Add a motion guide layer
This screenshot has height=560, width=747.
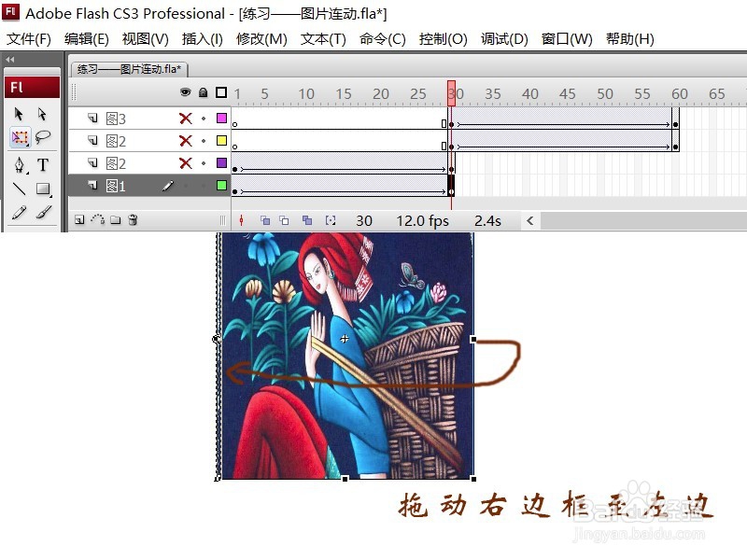point(98,219)
